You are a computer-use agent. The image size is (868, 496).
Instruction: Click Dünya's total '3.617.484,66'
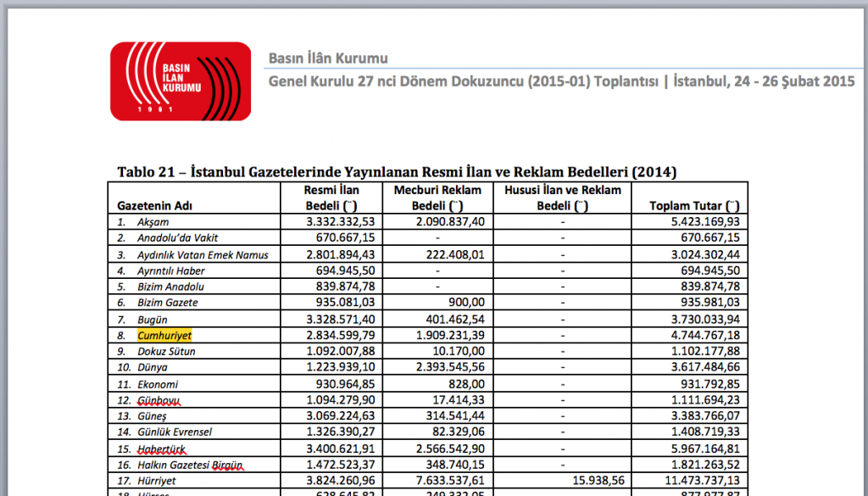705,368
